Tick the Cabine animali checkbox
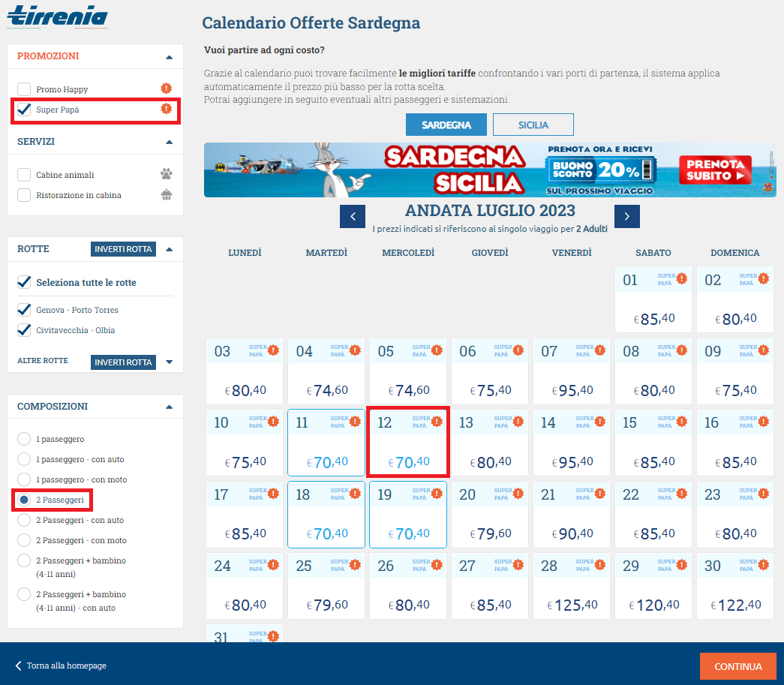784x685 pixels. coord(24,175)
